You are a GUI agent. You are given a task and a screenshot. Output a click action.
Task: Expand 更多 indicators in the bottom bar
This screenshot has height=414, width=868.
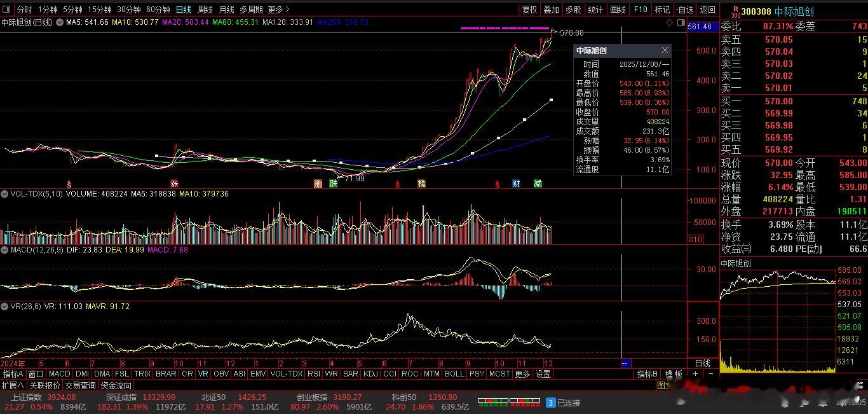522,374
